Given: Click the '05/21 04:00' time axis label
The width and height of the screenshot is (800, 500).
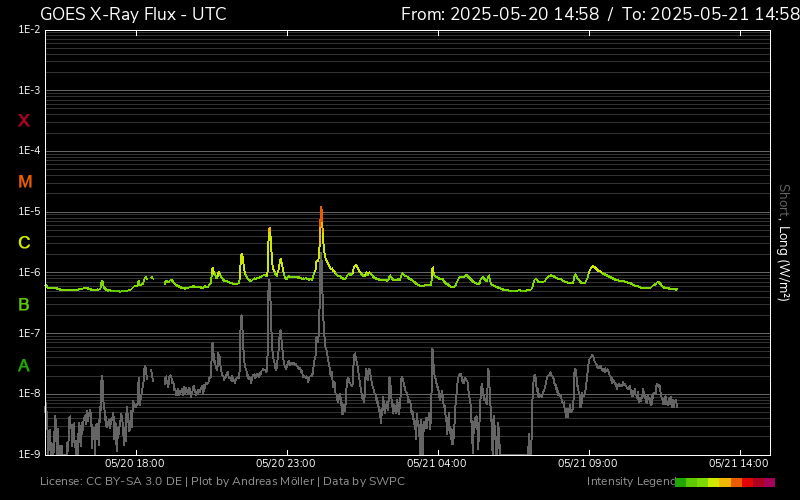Looking at the screenshot, I should click(x=436, y=463).
